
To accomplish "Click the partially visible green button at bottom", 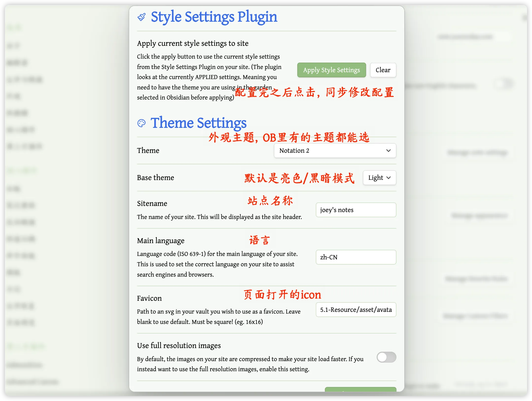I will 360,389.
